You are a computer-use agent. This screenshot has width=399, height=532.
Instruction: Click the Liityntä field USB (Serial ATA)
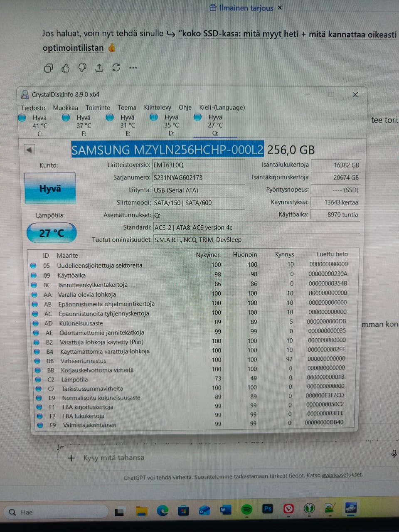tap(199, 190)
